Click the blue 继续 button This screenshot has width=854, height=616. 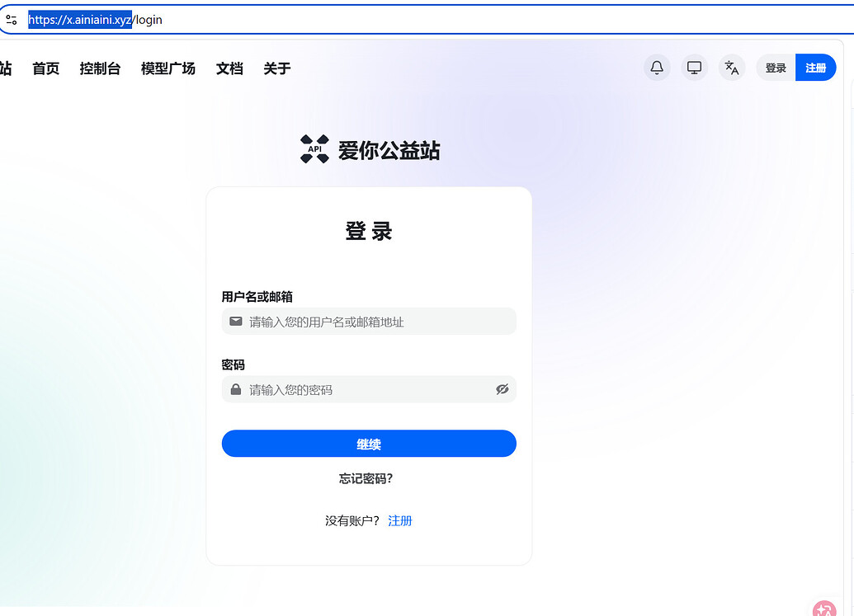(x=369, y=444)
